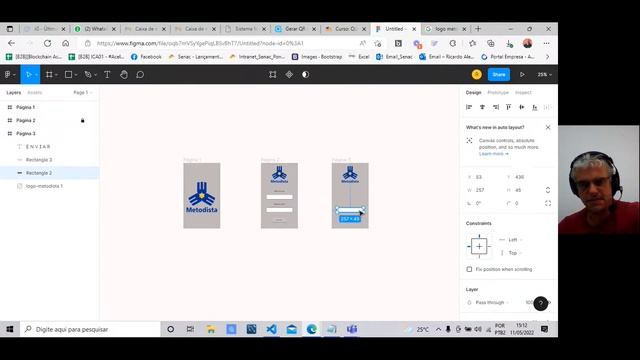Align selection to left
The width and height of the screenshot is (640, 360).
[469, 107]
